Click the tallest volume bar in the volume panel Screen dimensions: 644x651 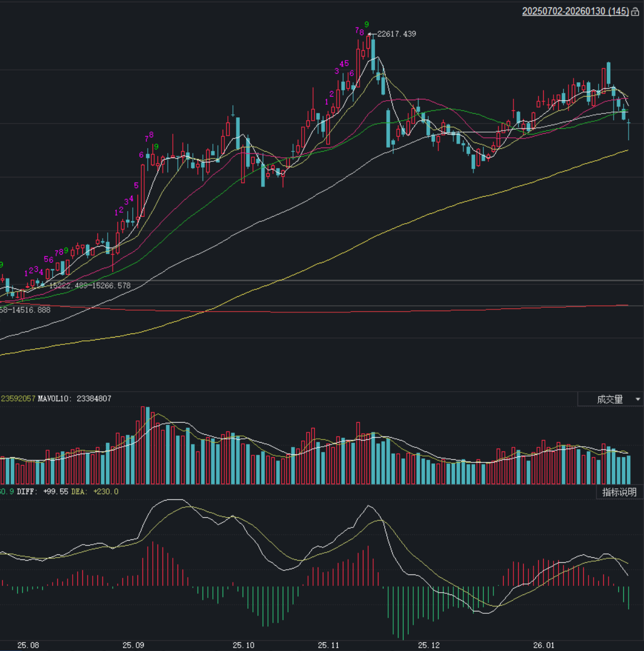click(143, 446)
